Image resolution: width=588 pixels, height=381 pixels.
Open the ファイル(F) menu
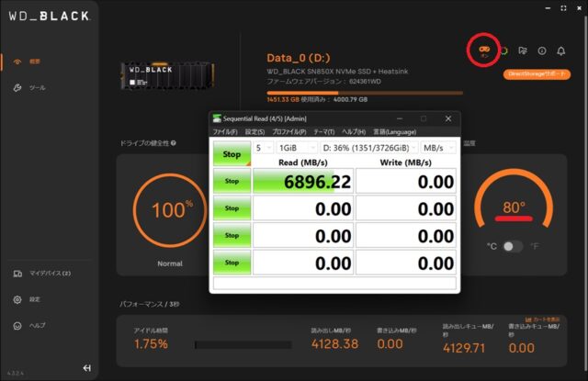coord(225,132)
